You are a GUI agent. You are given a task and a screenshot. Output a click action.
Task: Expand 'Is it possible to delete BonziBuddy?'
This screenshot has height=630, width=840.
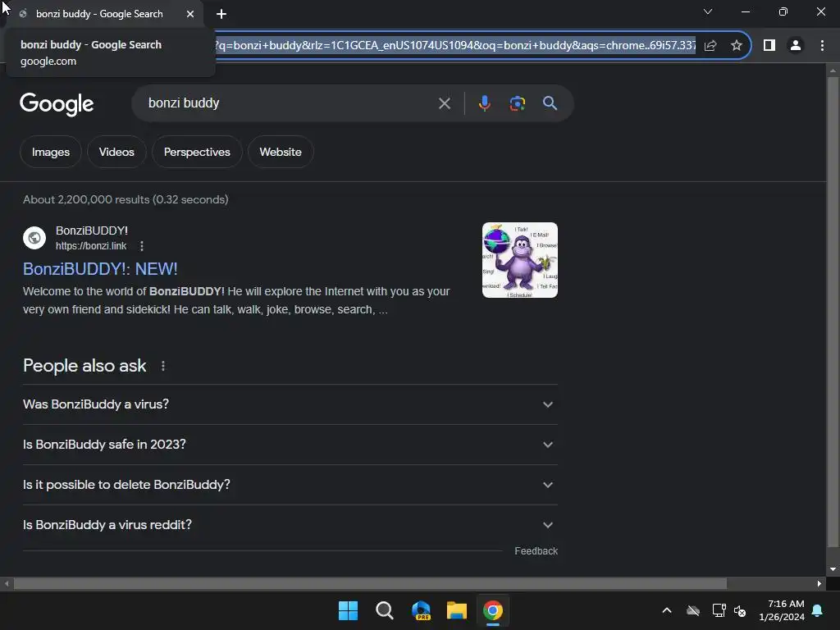click(290, 485)
